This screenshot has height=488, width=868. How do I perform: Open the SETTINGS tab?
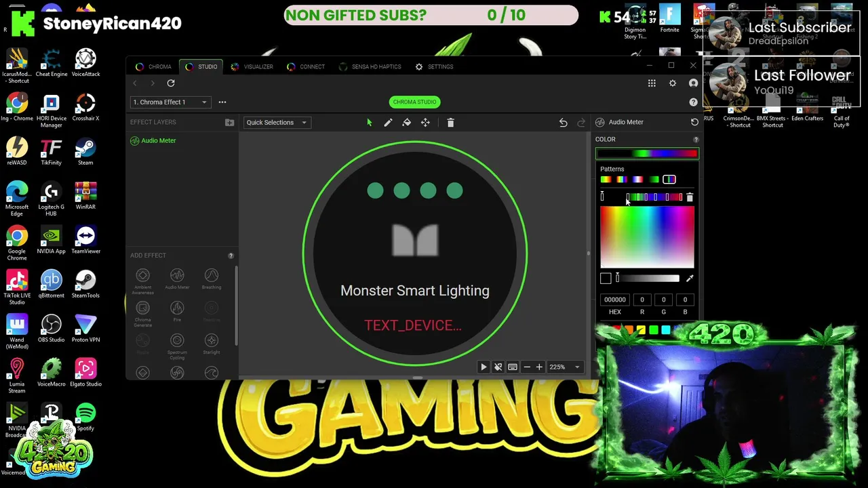pos(434,66)
